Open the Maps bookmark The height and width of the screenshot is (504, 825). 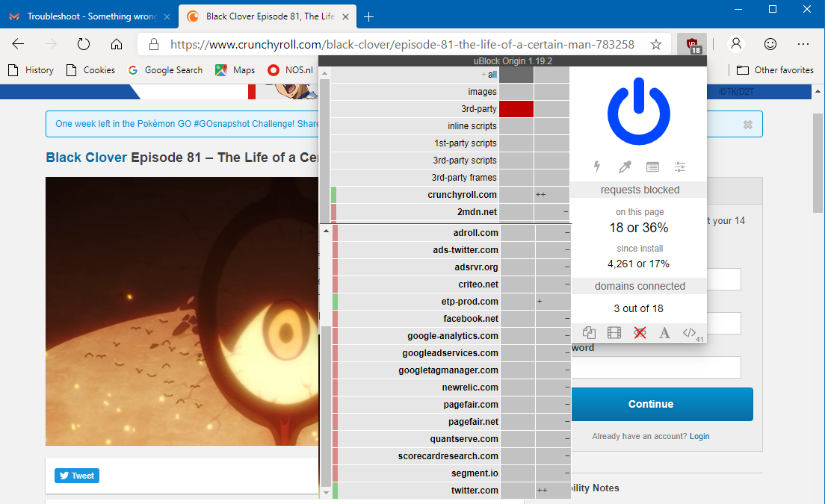[235, 70]
